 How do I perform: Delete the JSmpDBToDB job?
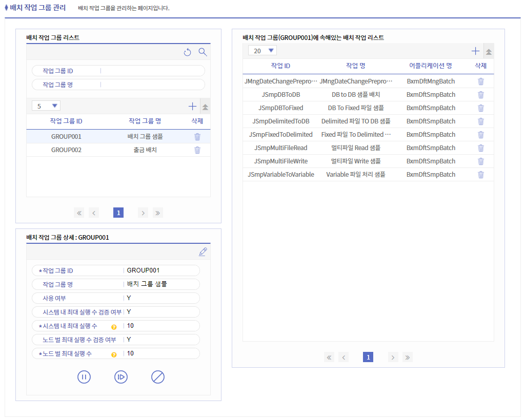tap(481, 95)
